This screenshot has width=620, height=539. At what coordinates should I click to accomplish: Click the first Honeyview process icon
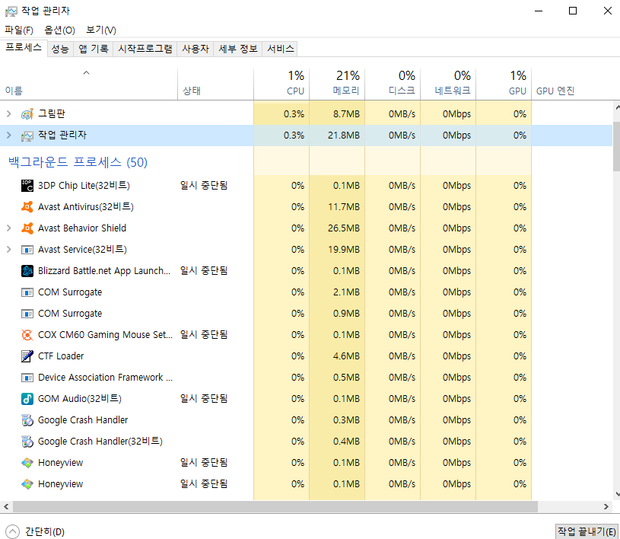[x=27, y=463]
